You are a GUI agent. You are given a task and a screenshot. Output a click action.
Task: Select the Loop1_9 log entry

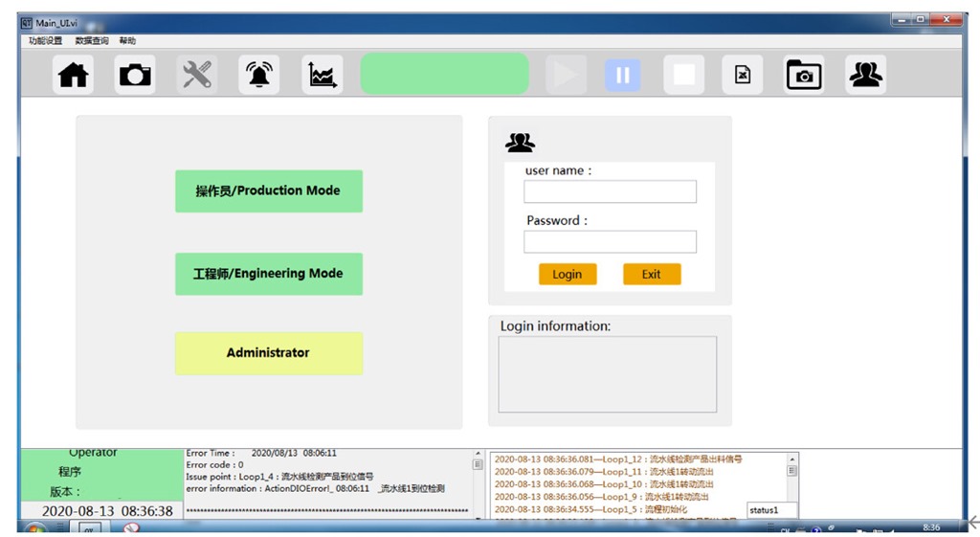(x=601, y=497)
